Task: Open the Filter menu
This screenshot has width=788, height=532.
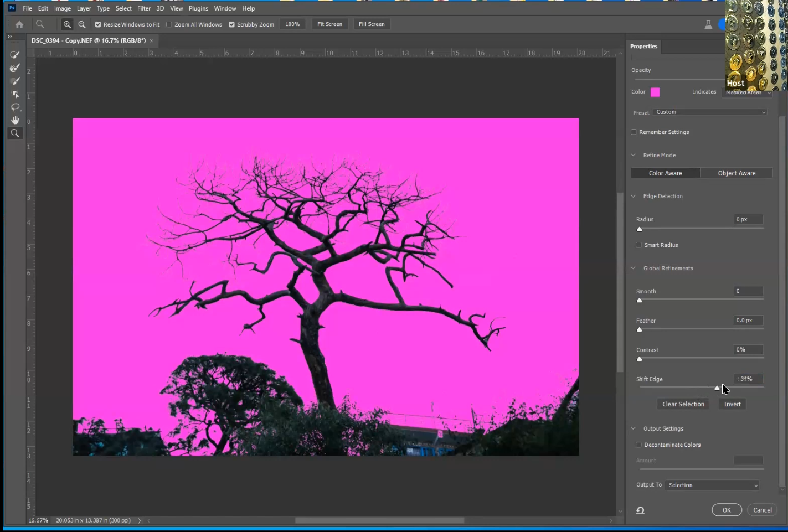Action: [x=144, y=8]
